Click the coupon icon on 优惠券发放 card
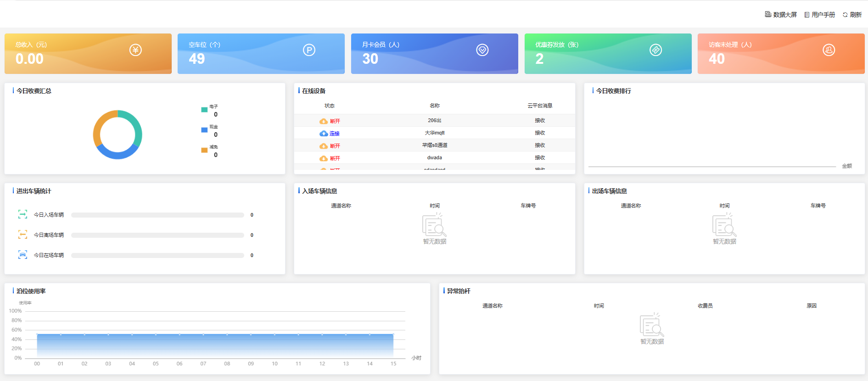868x381 pixels. (x=655, y=50)
